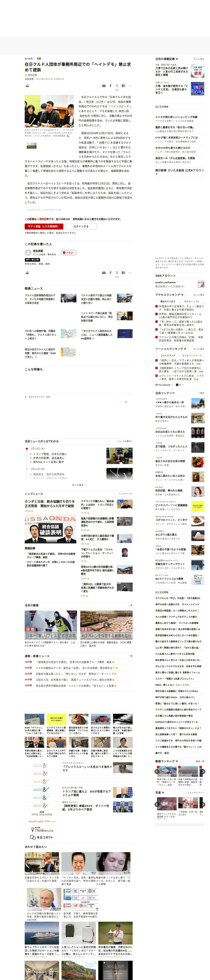Click the 朝日新聞 breadcrumb link
Screen dimensions: 210x980
[x=29, y=59]
